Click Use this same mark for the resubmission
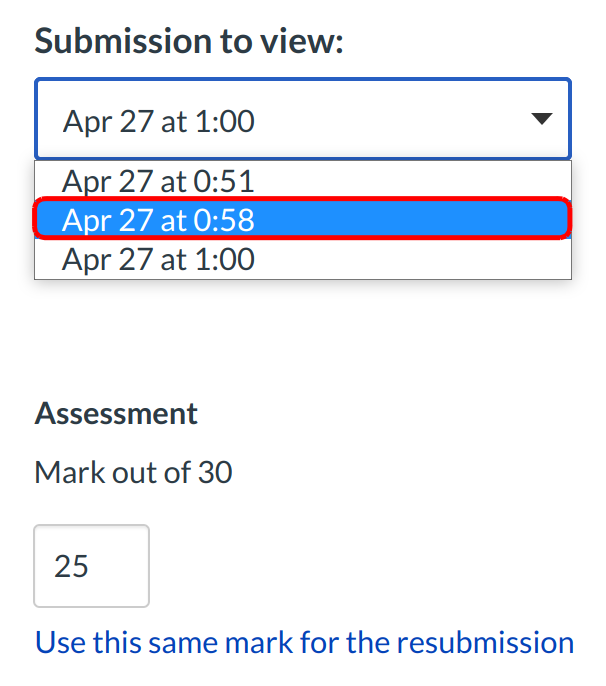 coord(304,641)
